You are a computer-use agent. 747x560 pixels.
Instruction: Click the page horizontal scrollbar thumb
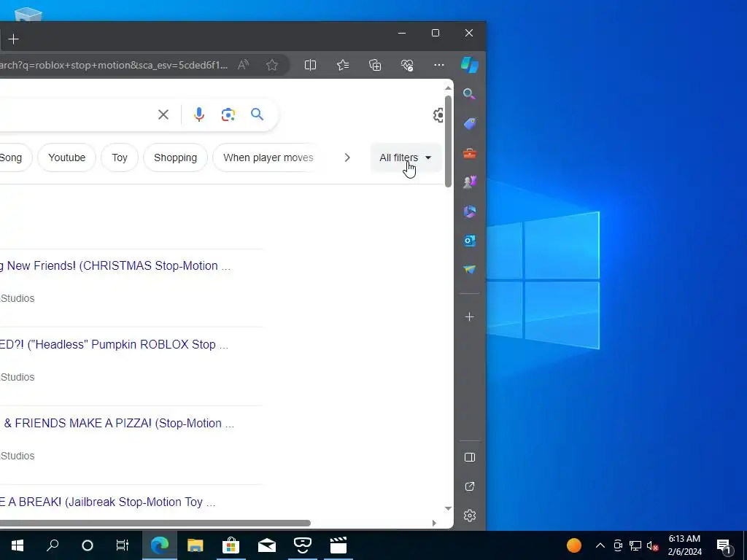tap(155, 523)
